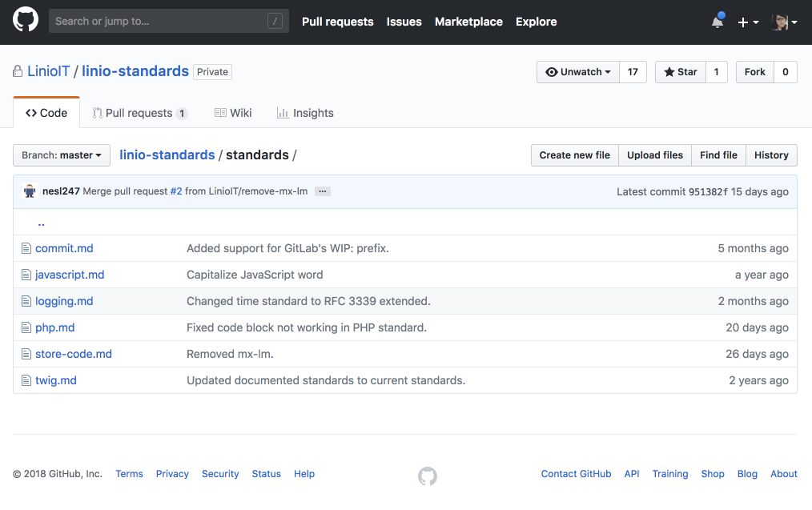The image size is (812, 510).
Task: Open pull request #2 link
Action: (x=176, y=191)
